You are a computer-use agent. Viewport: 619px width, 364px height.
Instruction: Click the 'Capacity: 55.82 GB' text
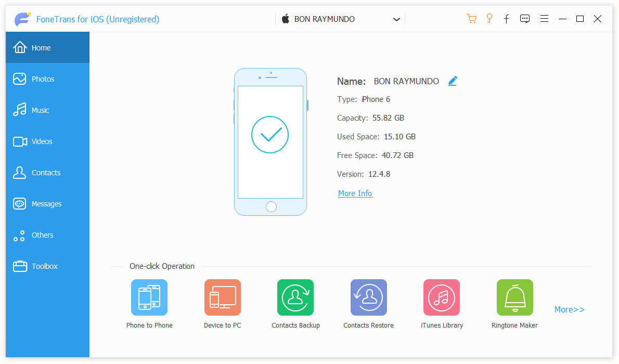370,118
